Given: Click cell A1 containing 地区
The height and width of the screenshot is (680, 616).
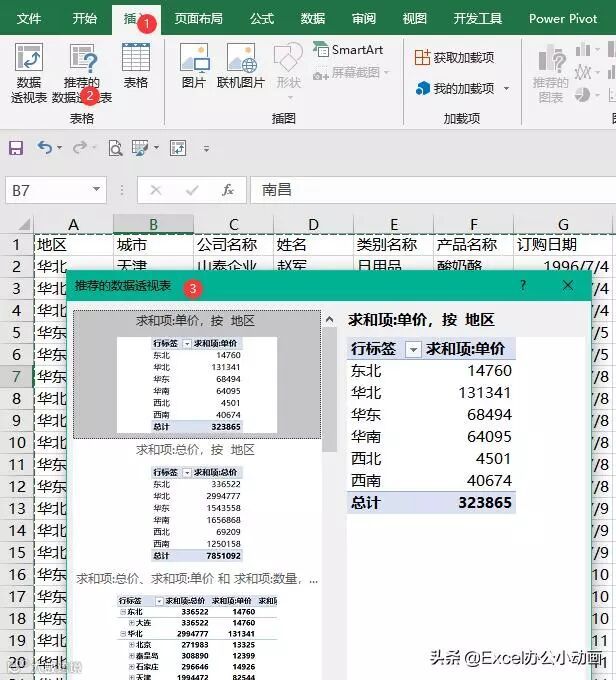Looking at the screenshot, I should 73,245.
